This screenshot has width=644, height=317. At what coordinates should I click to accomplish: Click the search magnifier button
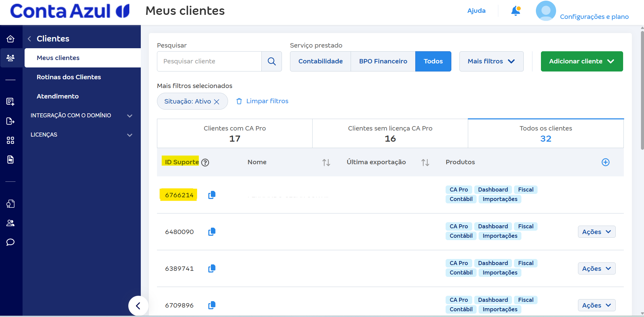point(271,61)
